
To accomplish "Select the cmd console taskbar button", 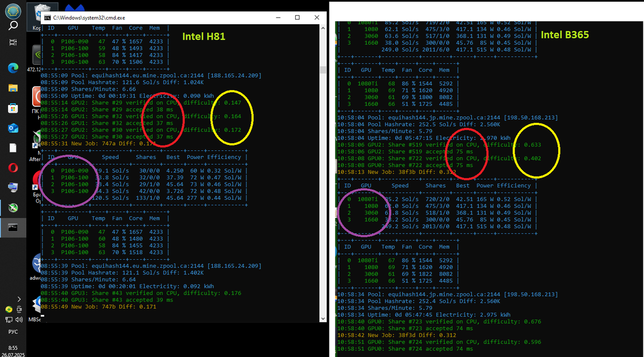I will (13, 227).
